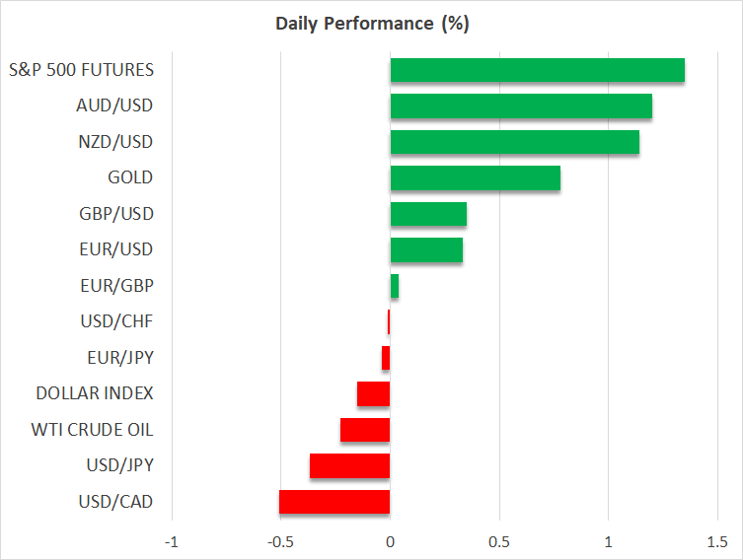Select the S&P 500 FUTURES green bar
Screen dimensions: 743x560
coord(537,70)
